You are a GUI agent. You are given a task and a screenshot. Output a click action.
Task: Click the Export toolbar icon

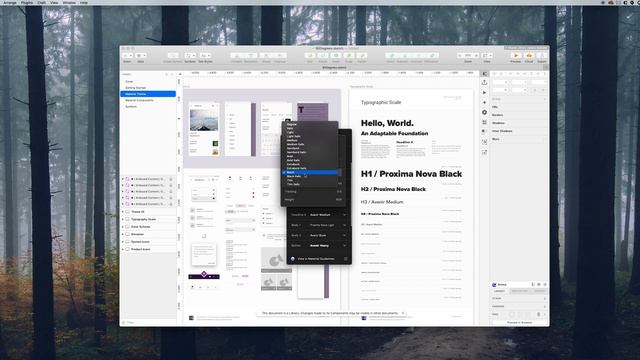[542, 56]
